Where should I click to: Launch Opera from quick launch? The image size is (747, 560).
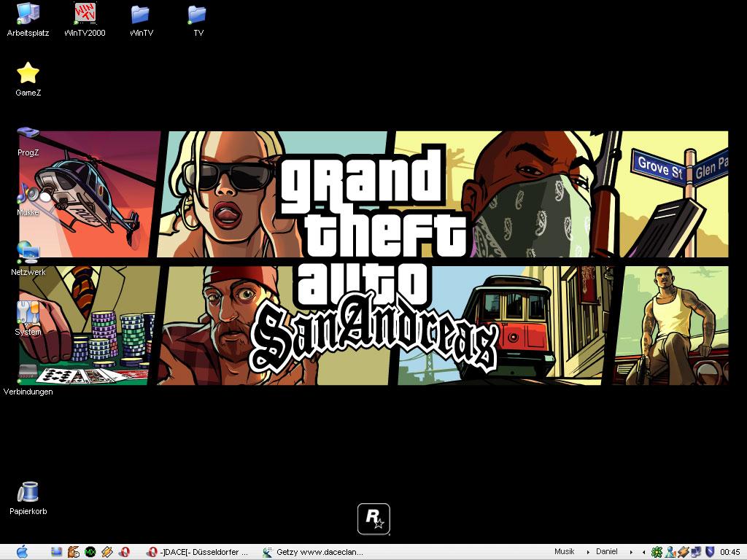tap(124, 552)
